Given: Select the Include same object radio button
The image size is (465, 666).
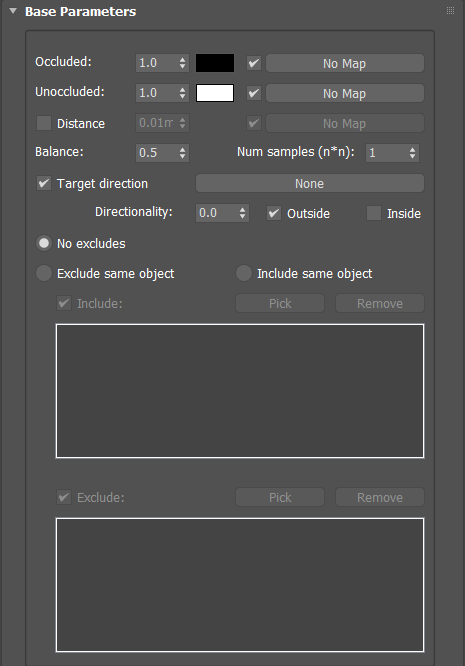Looking at the screenshot, I should (x=244, y=273).
